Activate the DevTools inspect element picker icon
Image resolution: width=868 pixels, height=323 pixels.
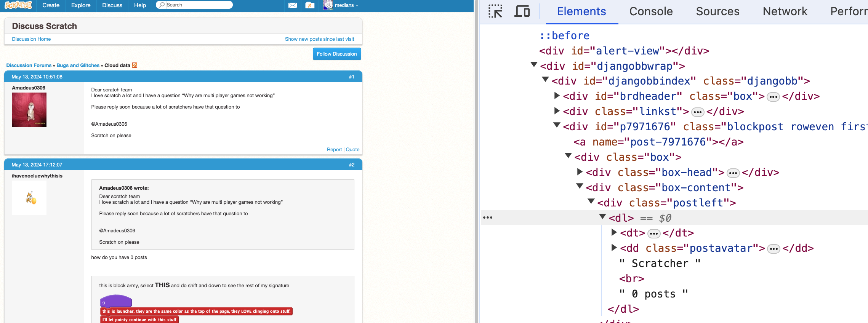(x=495, y=11)
